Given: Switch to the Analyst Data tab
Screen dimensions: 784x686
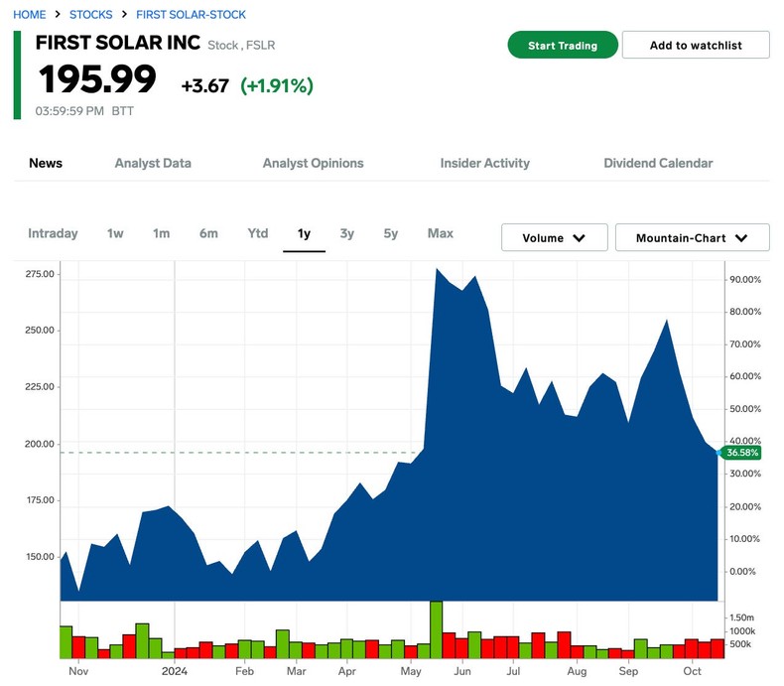Looking at the screenshot, I should pos(153,163).
